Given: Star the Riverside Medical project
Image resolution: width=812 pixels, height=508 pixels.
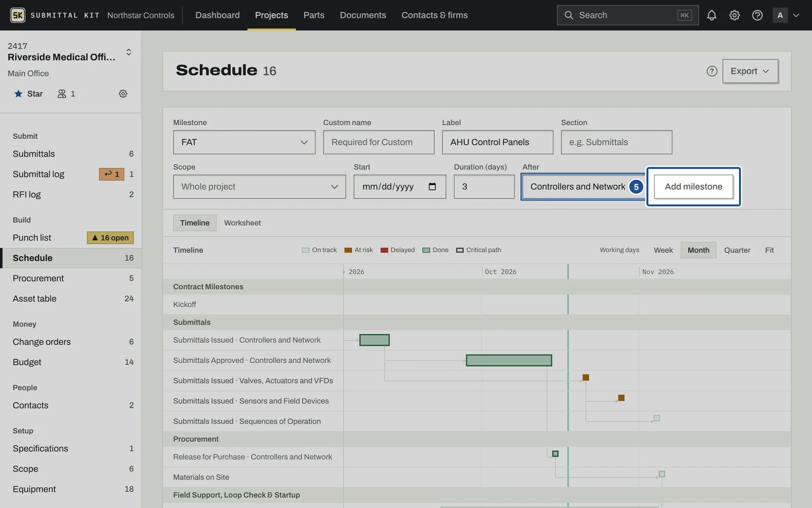Looking at the screenshot, I should click(x=28, y=93).
